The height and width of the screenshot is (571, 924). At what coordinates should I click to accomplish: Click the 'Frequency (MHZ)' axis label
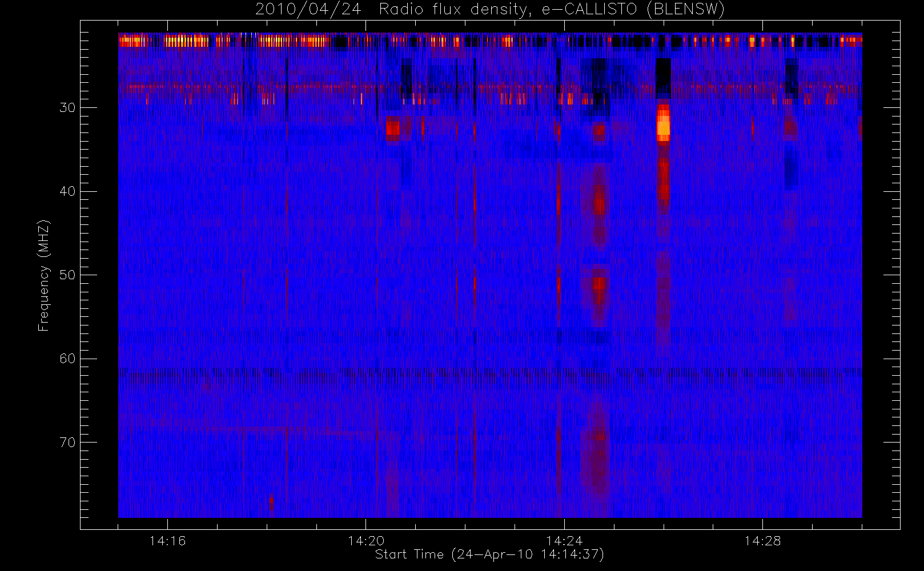click(44, 275)
